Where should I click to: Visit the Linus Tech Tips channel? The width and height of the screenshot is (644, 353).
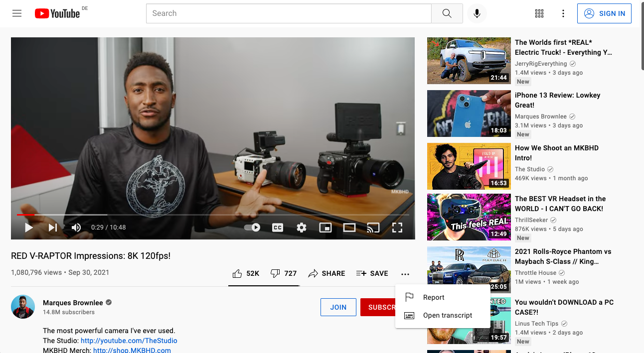click(536, 324)
